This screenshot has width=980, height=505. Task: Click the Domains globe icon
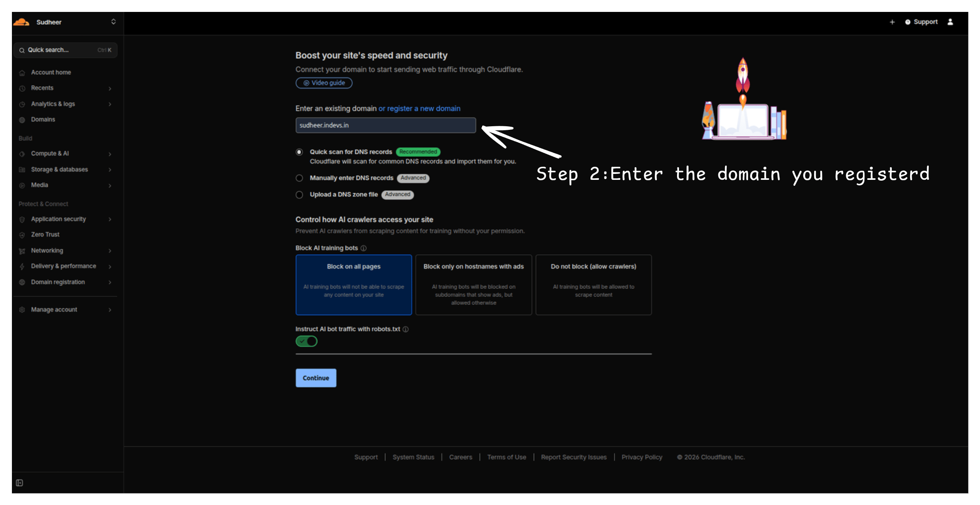tap(22, 120)
